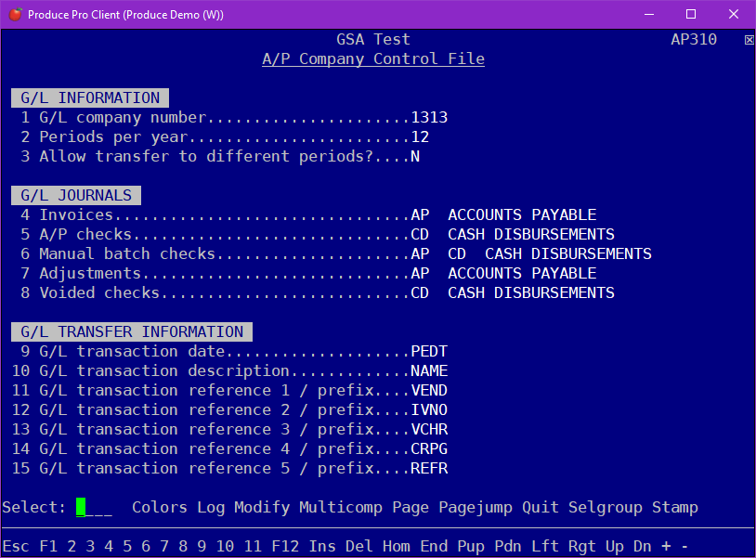The height and width of the screenshot is (558, 756).
Task: Click the G/L INFORMATION section header
Action: [90, 97]
